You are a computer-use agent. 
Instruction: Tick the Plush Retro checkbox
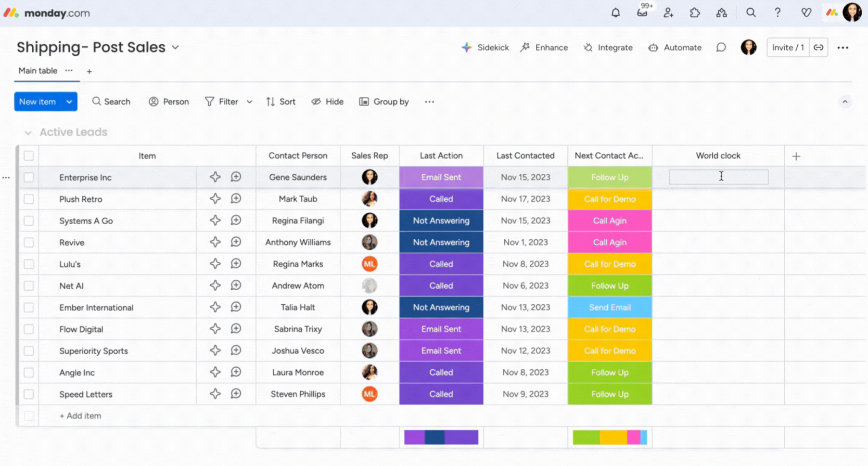(29, 199)
